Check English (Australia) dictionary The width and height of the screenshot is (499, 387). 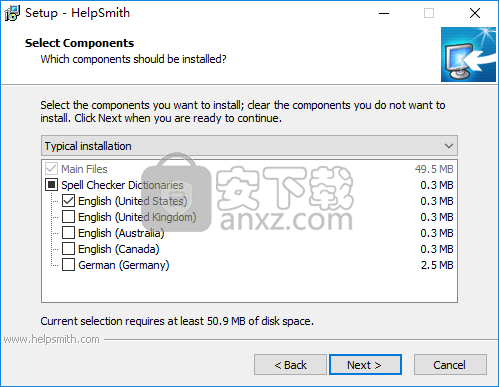(x=68, y=233)
